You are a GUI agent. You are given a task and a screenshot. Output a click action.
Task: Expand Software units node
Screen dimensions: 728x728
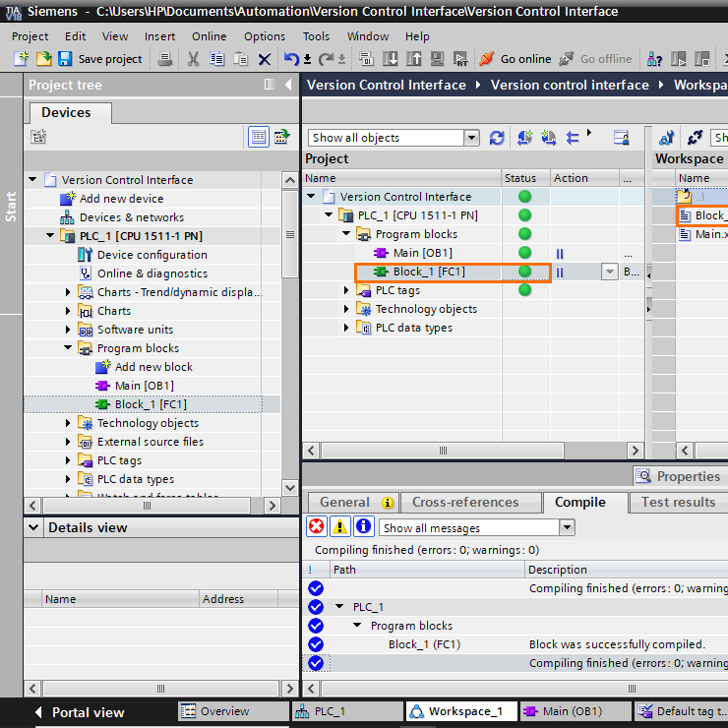[x=68, y=330]
